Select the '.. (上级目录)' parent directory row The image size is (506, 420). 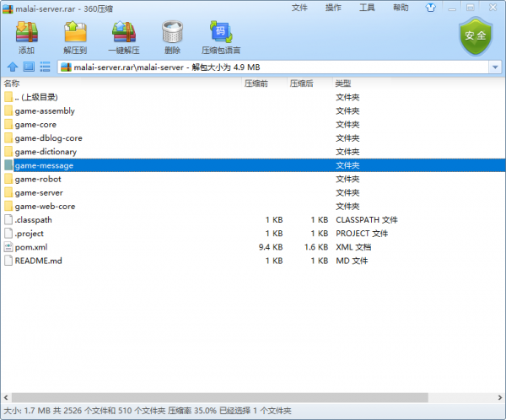click(253, 97)
